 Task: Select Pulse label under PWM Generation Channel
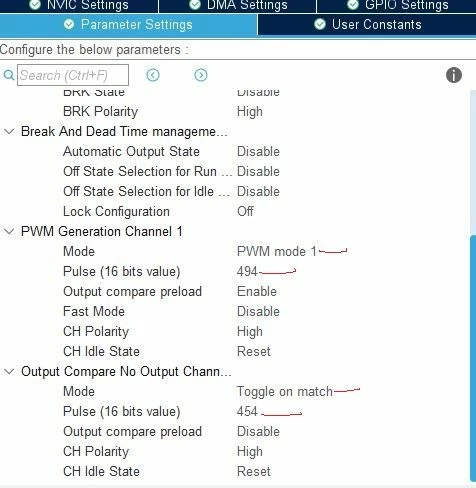pos(122,272)
